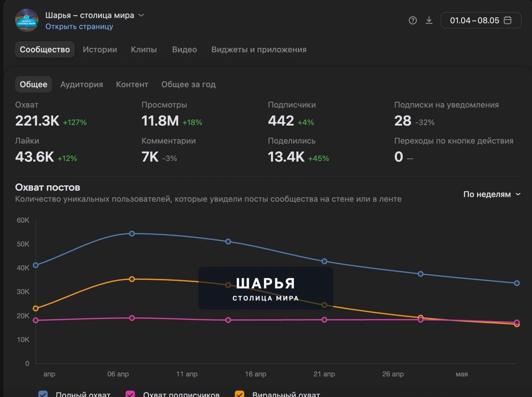Open the По неделям period dropdown

point(492,194)
